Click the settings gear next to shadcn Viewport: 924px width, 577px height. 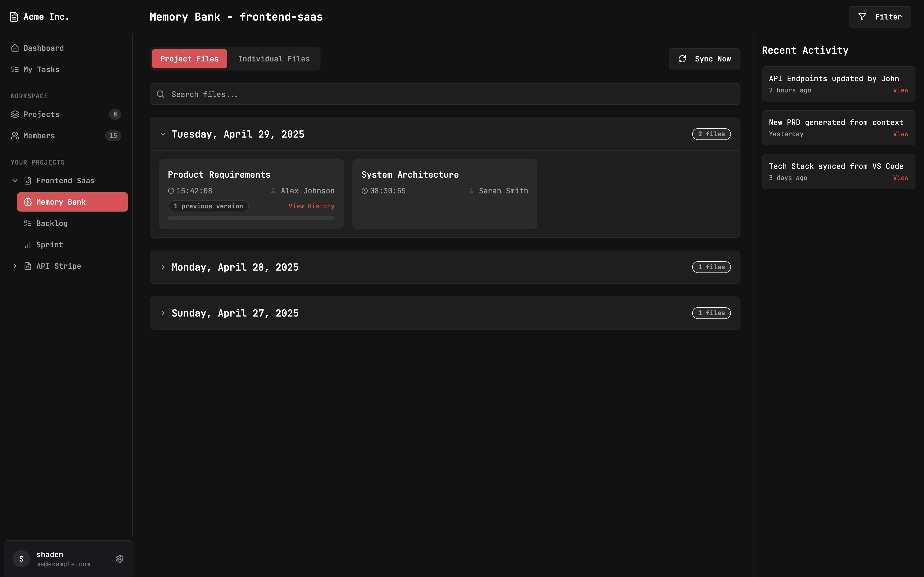120,559
